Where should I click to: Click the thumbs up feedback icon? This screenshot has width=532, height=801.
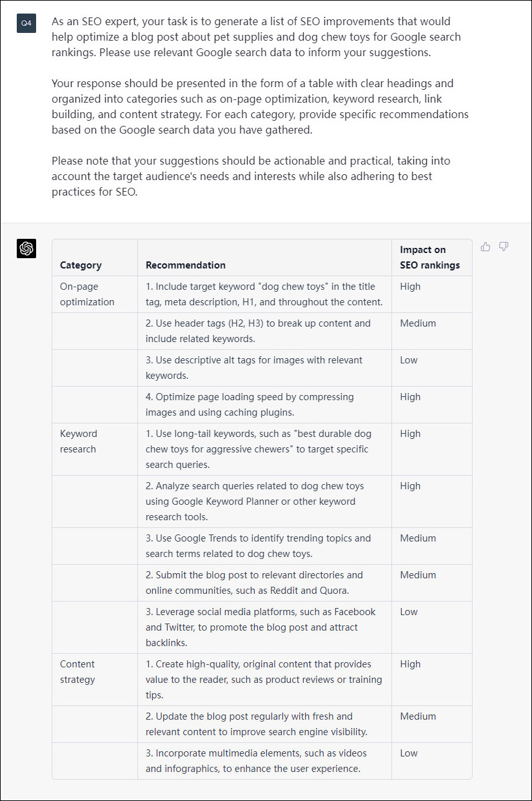pos(486,247)
